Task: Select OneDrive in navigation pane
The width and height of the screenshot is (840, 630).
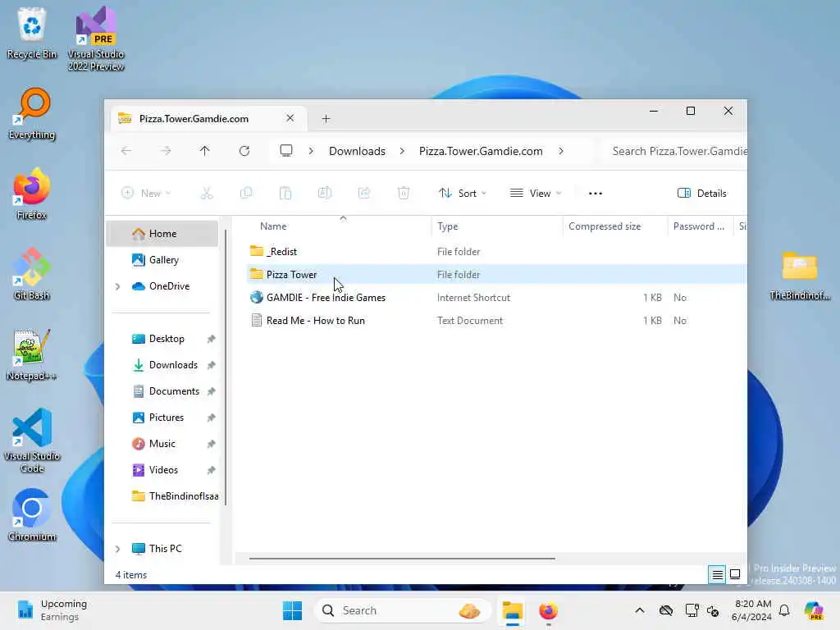Action: coord(162,286)
